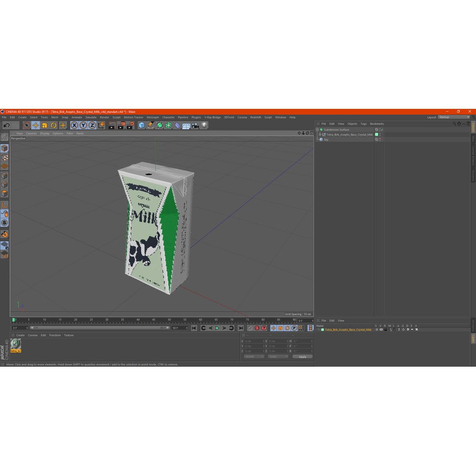Open the viewport Cameras menu
This screenshot has height=476, width=476.
click(31, 133)
